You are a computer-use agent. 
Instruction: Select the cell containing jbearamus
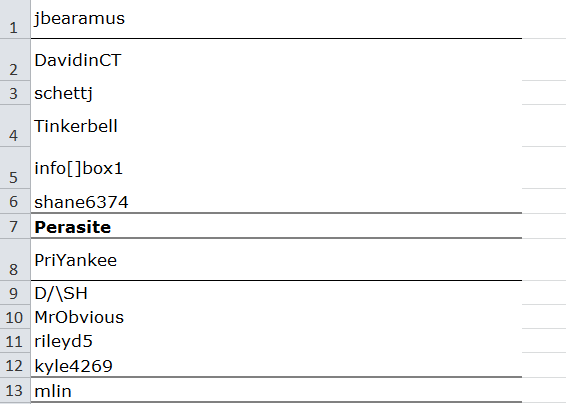click(276, 19)
